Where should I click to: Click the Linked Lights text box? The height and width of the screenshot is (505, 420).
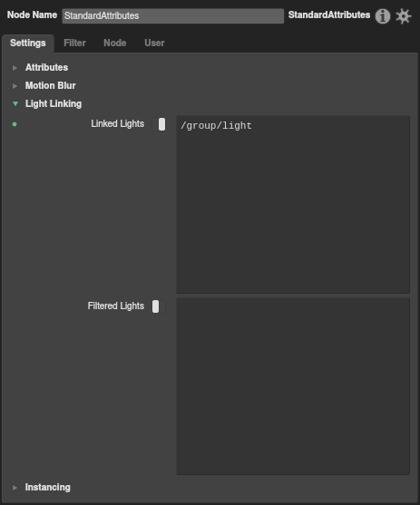pyautogui.click(x=293, y=205)
